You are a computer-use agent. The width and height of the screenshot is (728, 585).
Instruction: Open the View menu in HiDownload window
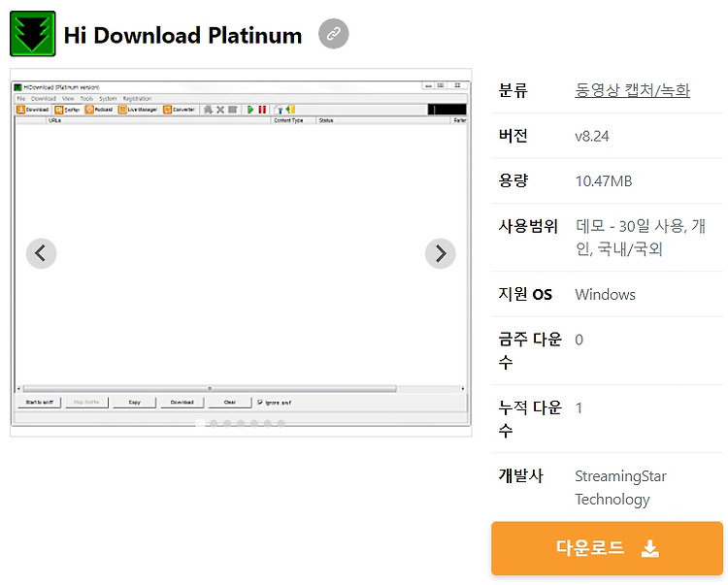click(x=68, y=98)
